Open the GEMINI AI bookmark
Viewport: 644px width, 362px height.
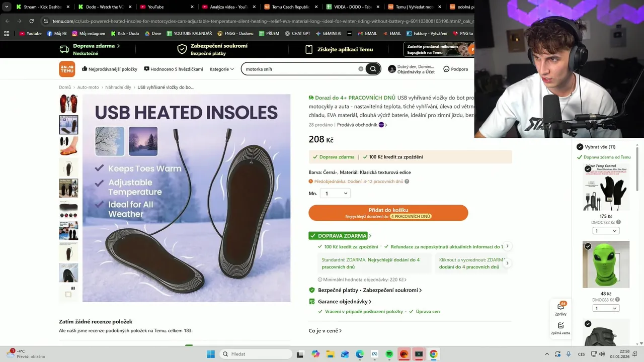(x=329, y=34)
